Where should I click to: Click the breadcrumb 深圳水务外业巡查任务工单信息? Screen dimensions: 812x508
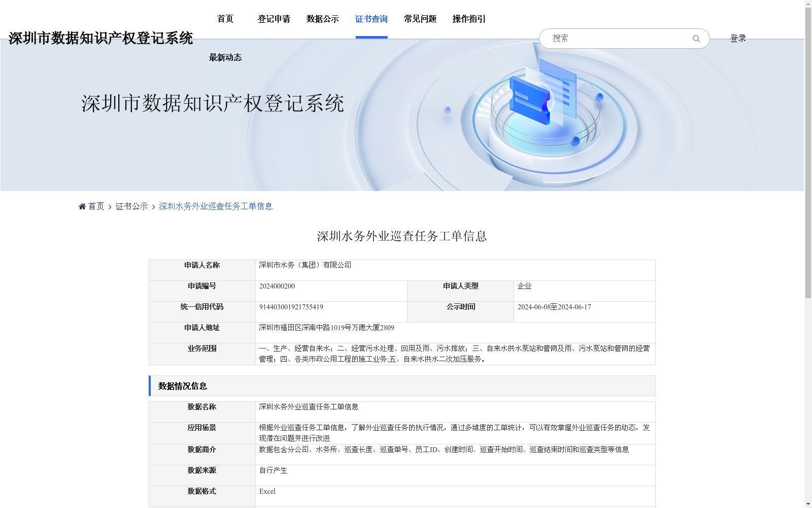216,206
